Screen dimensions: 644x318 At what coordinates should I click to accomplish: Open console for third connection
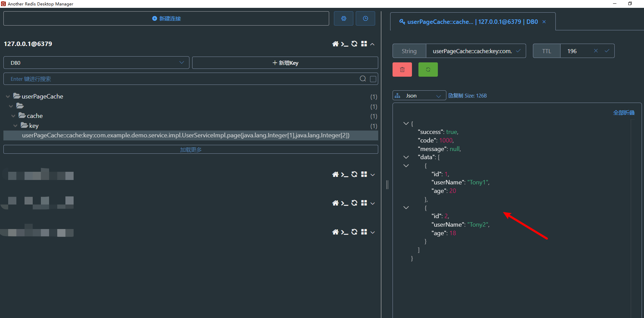(345, 203)
